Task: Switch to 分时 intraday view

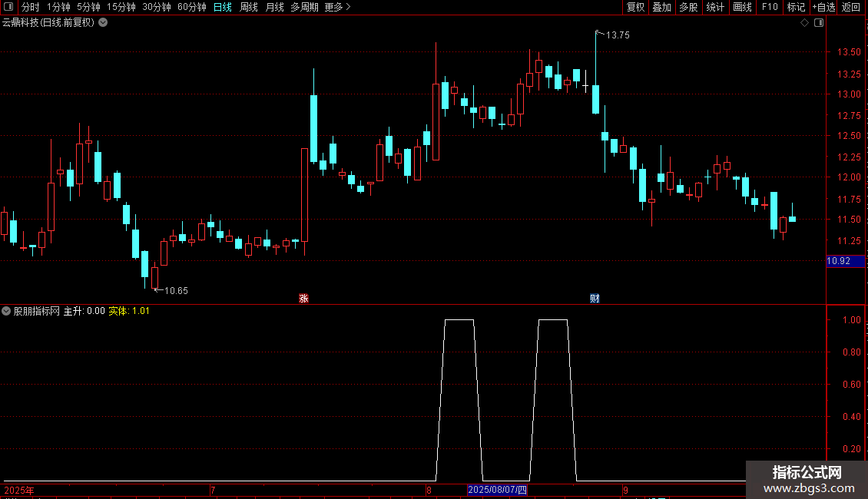Action: 31,7
